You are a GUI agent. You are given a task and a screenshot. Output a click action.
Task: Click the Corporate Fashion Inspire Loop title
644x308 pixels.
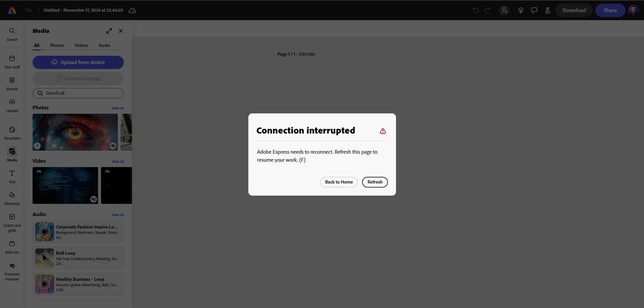tap(87, 227)
